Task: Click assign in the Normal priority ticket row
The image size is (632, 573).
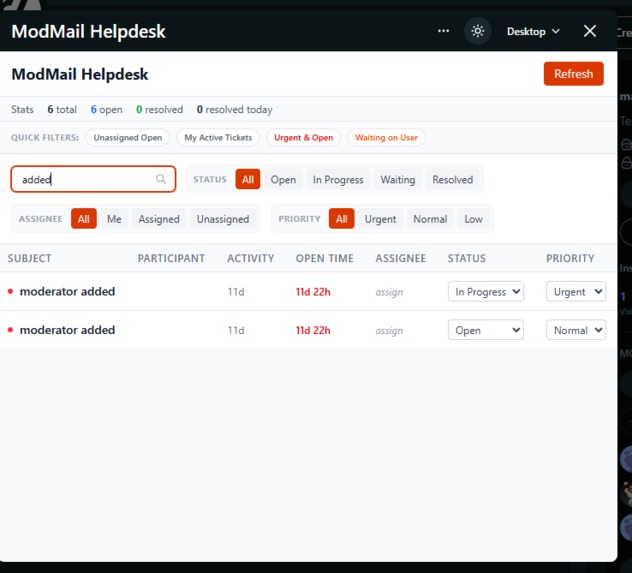Action: (389, 330)
